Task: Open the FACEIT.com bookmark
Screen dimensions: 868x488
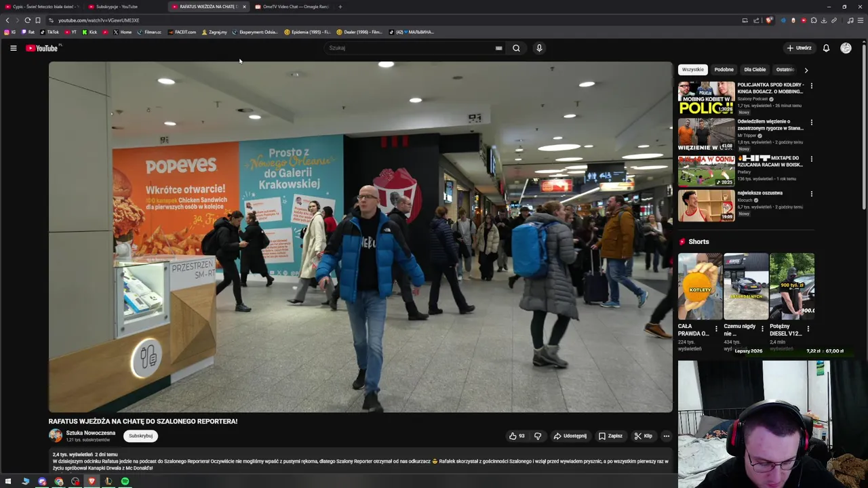Action: pos(182,32)
